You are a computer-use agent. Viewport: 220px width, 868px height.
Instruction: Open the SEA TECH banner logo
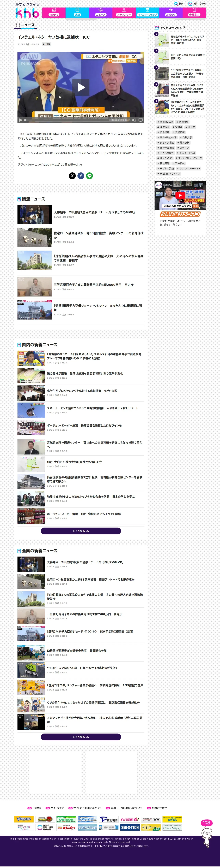[130, 828]
